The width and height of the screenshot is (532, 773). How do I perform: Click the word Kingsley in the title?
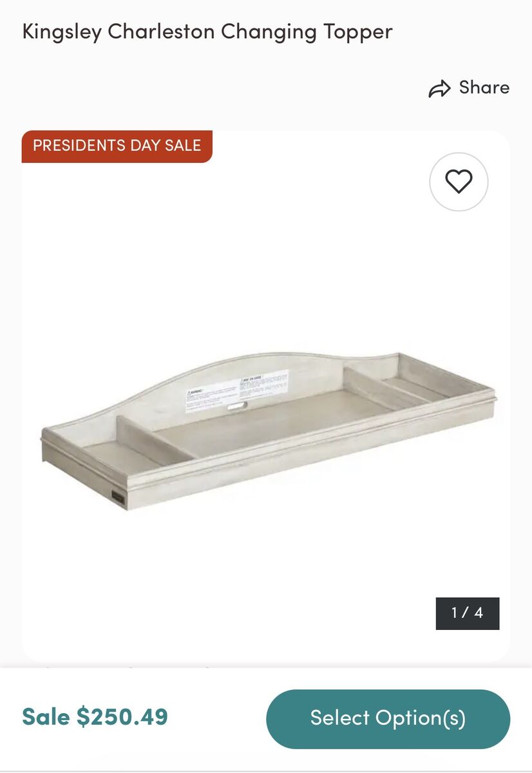pos(62,32)
